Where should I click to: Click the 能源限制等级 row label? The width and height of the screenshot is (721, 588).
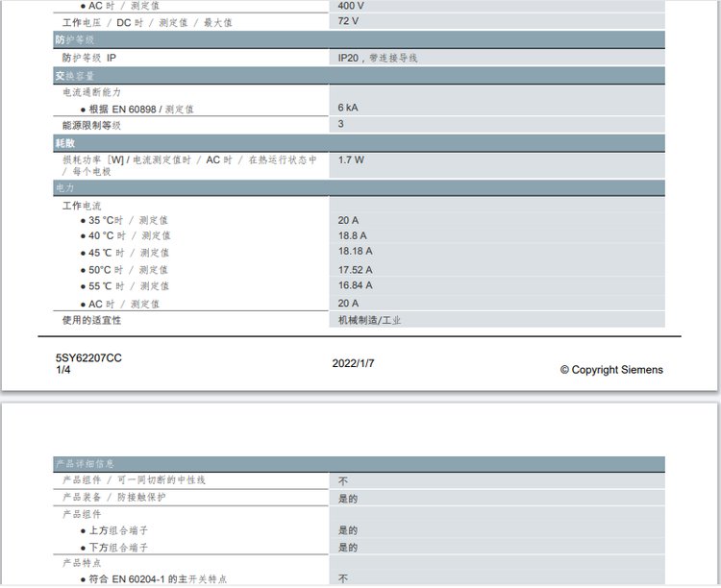[91, 125]
